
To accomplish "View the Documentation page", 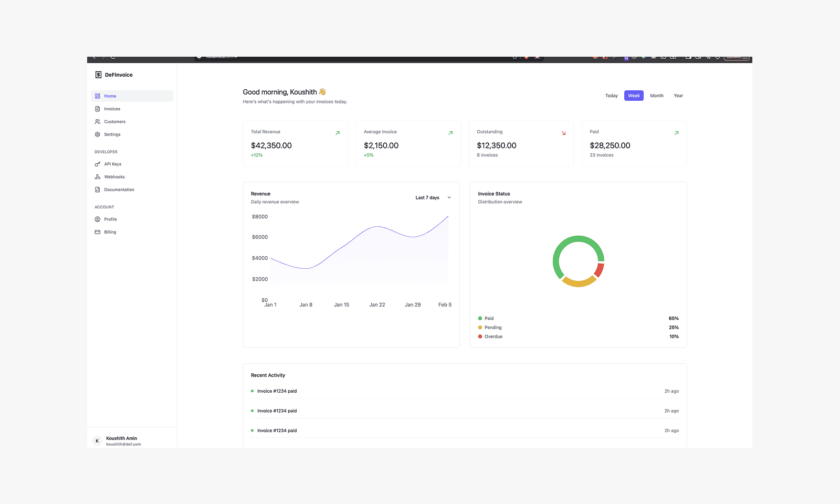I will 119,190.
